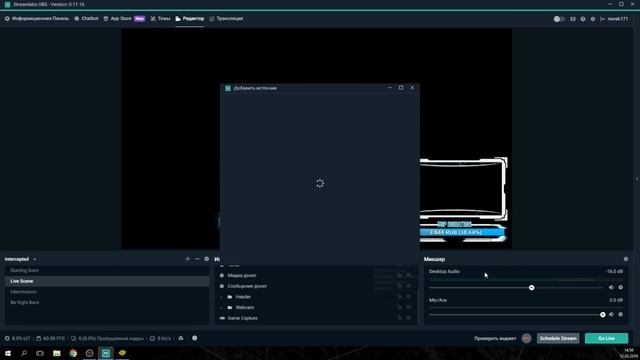Click the Go Live button
Image resolution: width=640 pixels, height=360 pixels.
coord(607,338)
